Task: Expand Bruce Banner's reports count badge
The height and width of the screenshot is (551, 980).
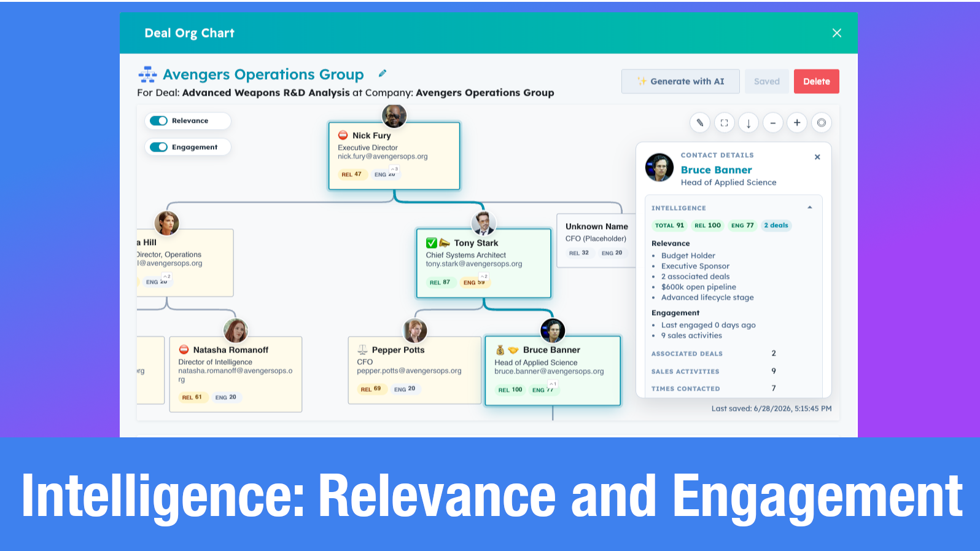Action: click(x=553, y=384)
